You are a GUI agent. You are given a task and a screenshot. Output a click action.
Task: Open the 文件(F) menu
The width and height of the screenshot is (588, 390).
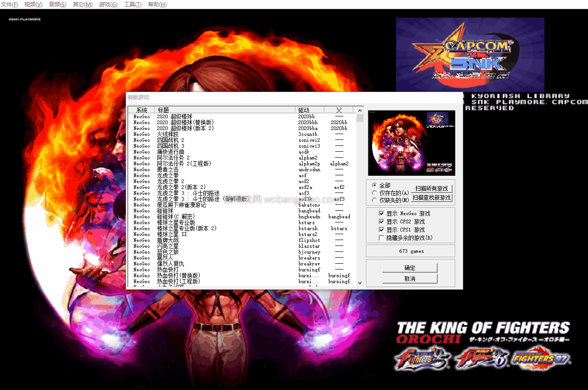click(x=9, y=5)
